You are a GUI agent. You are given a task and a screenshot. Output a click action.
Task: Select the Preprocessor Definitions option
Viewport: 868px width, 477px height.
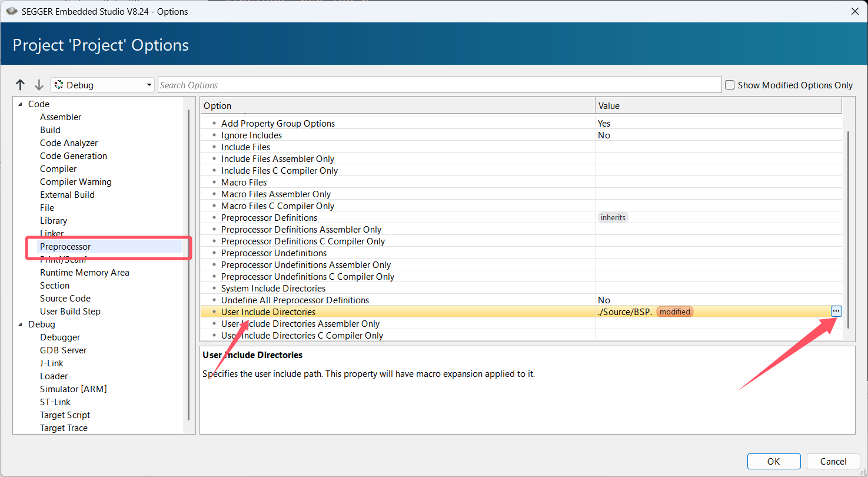click(x=521, y=218)
